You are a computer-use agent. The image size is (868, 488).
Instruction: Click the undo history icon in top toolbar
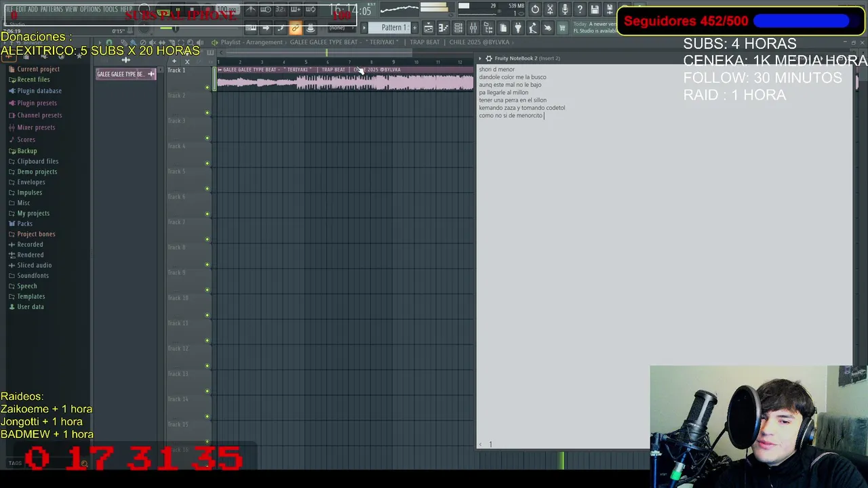pos(535,9)
